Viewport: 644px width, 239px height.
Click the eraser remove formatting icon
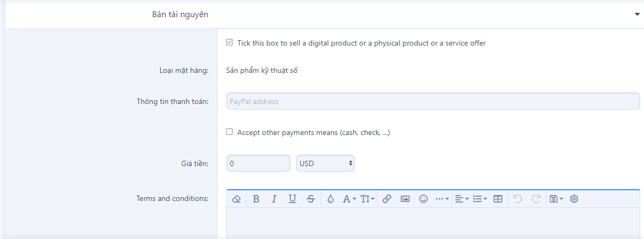click(x=236, y=199)
